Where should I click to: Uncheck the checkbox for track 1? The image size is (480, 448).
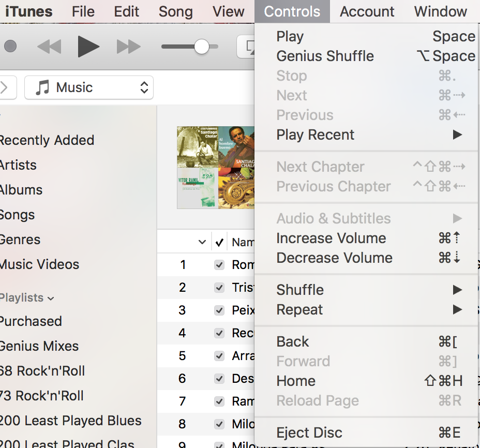[219, 264]
